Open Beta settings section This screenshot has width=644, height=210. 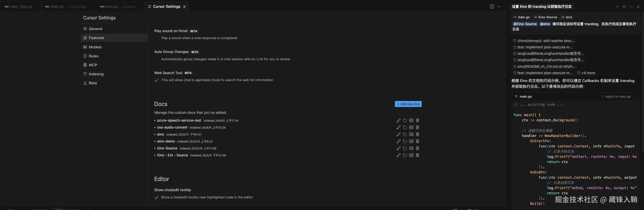click(x=114, y=83)
